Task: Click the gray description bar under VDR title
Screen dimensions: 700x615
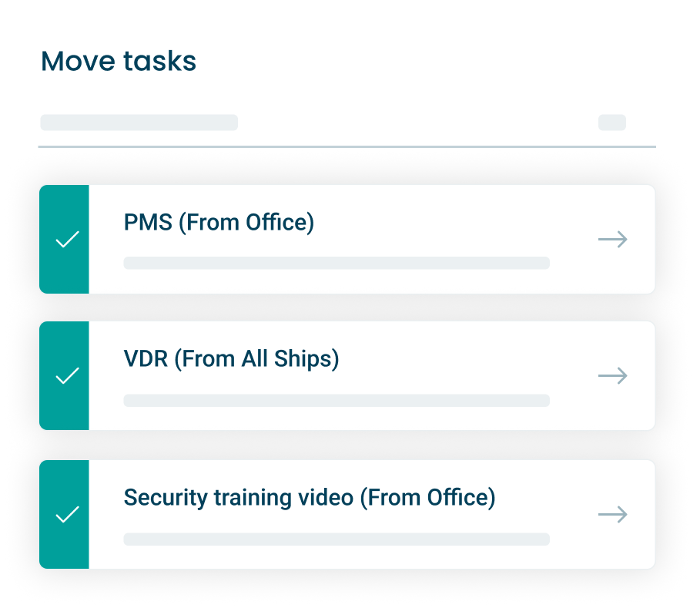Action: [336, 401]
